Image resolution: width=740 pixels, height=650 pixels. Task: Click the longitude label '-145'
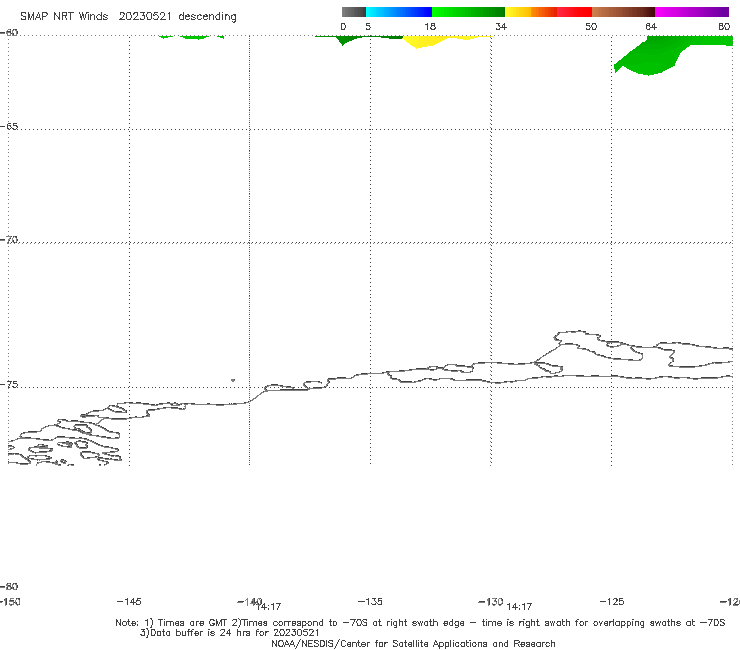point(129,601)
